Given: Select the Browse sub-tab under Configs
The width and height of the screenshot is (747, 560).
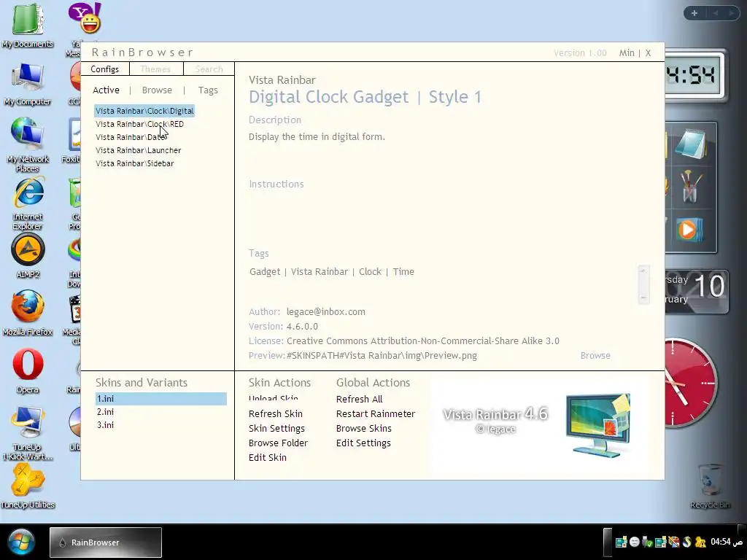Looking at the screenshot, I should point(157,90).
